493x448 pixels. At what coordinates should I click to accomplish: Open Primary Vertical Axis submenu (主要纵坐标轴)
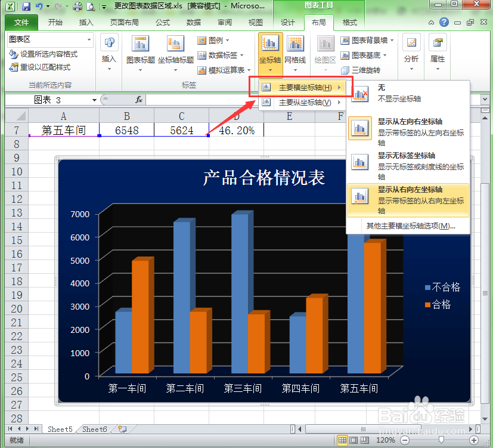coord(302,102)
